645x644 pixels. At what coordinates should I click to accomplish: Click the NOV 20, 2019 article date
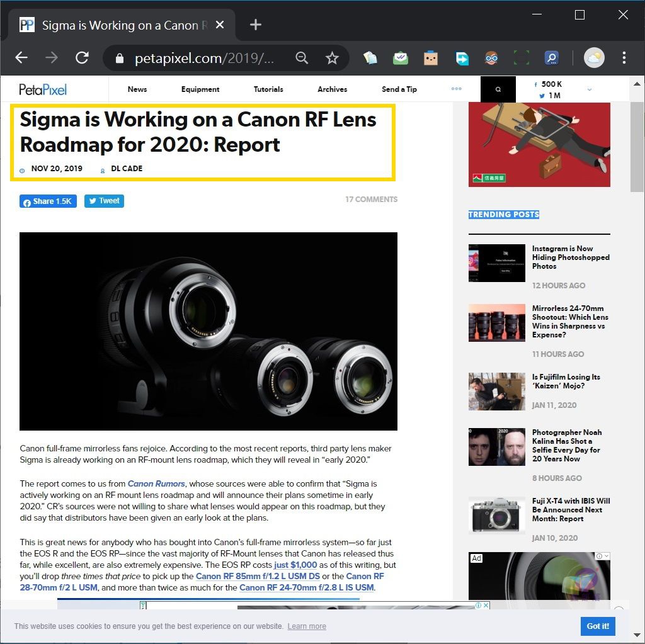(x=57, y=169)
